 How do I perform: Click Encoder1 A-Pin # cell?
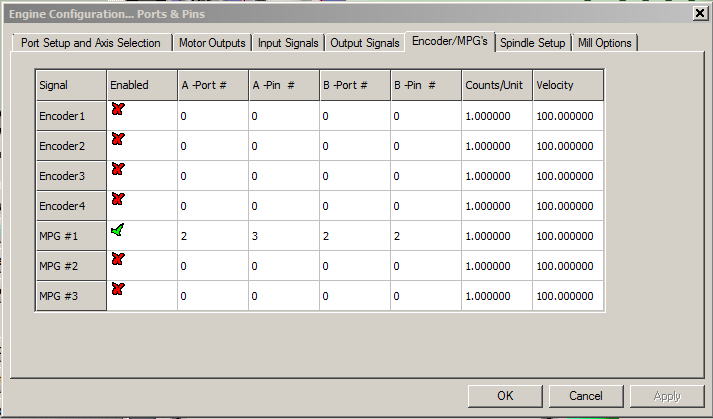click(x=284, y=116)
